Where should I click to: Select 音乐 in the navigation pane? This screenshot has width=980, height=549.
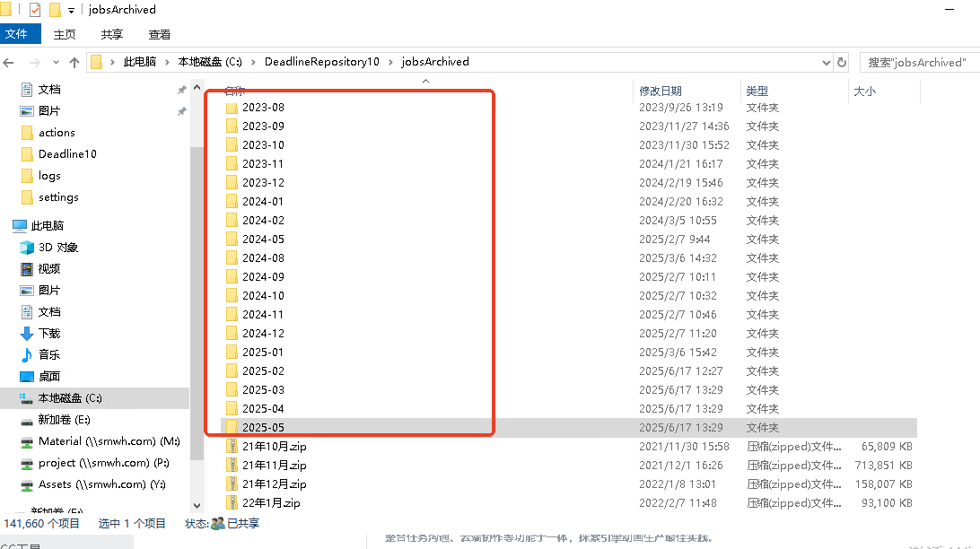[48, 354]
